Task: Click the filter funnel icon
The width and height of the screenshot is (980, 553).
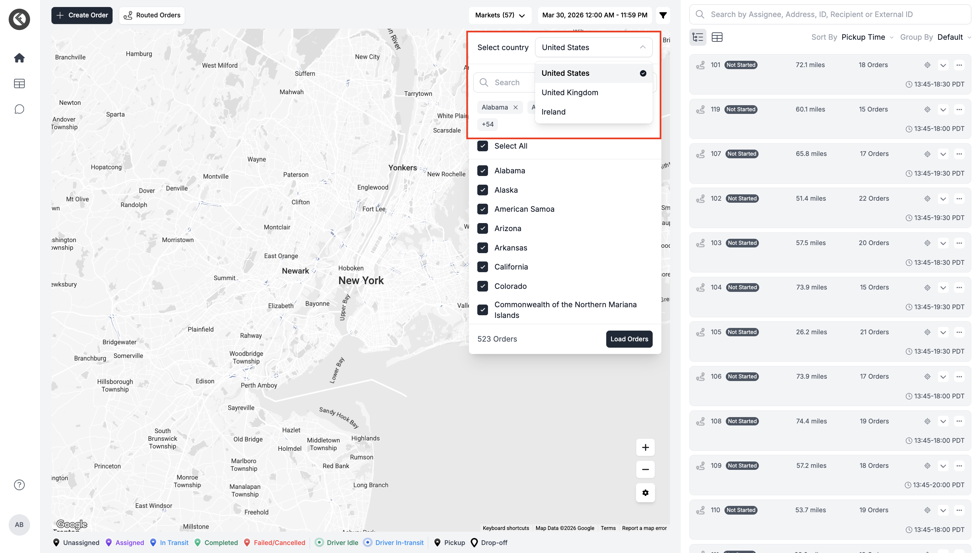Action: point(663,15)
